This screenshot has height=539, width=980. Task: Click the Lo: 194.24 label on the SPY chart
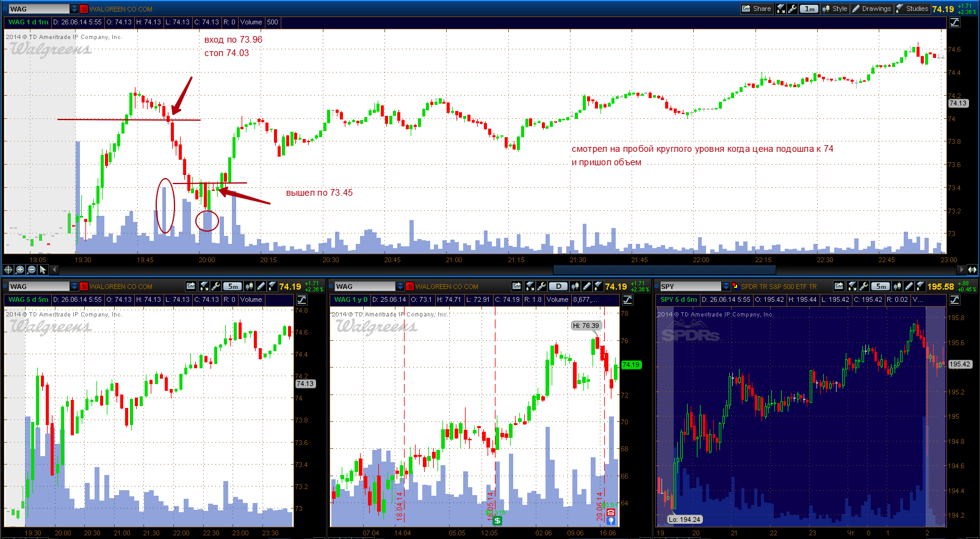[685, 519]
